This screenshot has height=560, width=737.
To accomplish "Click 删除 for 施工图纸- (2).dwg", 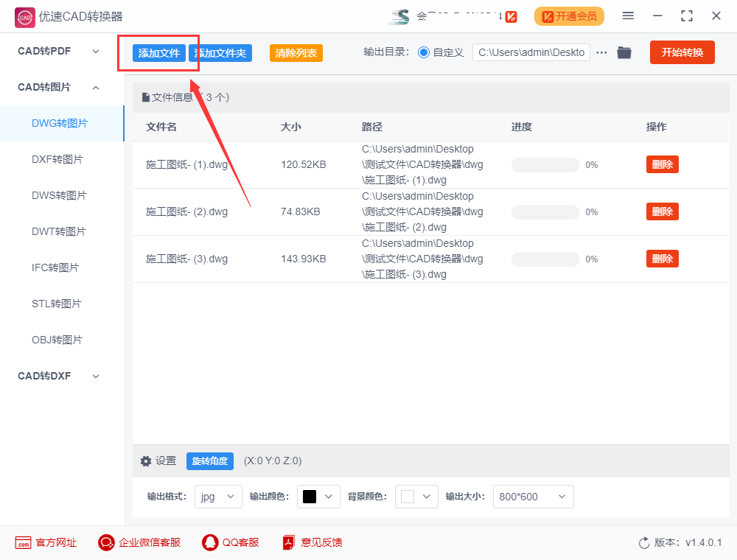I will (x=662, y=211).
